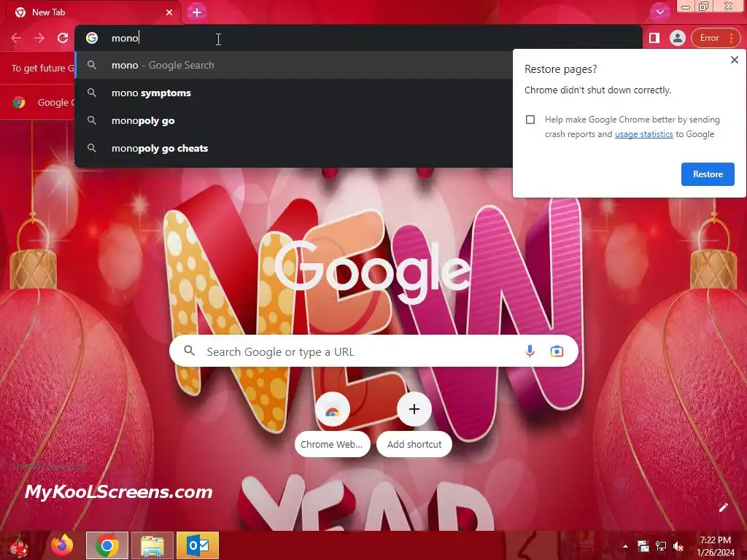Screen dimensions: 747x560
Task: Click the search magnifier in Google box
Action: pos(189,351)
